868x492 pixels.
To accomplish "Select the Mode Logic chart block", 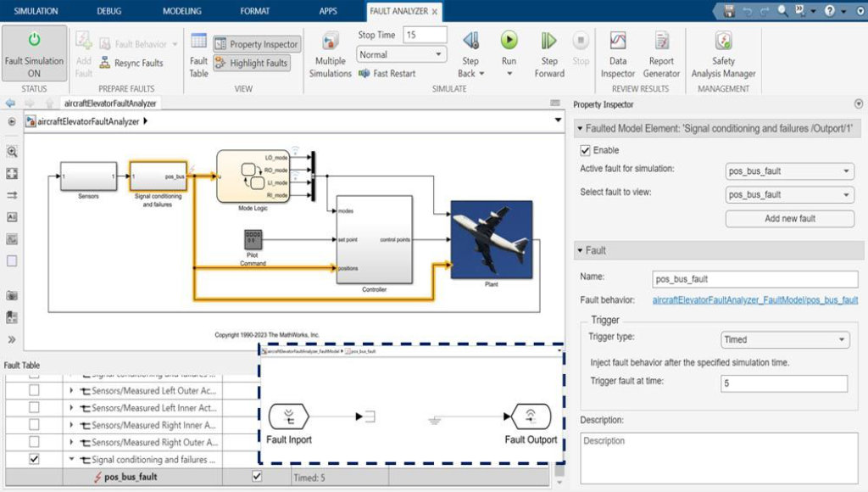I will point(253,176).
